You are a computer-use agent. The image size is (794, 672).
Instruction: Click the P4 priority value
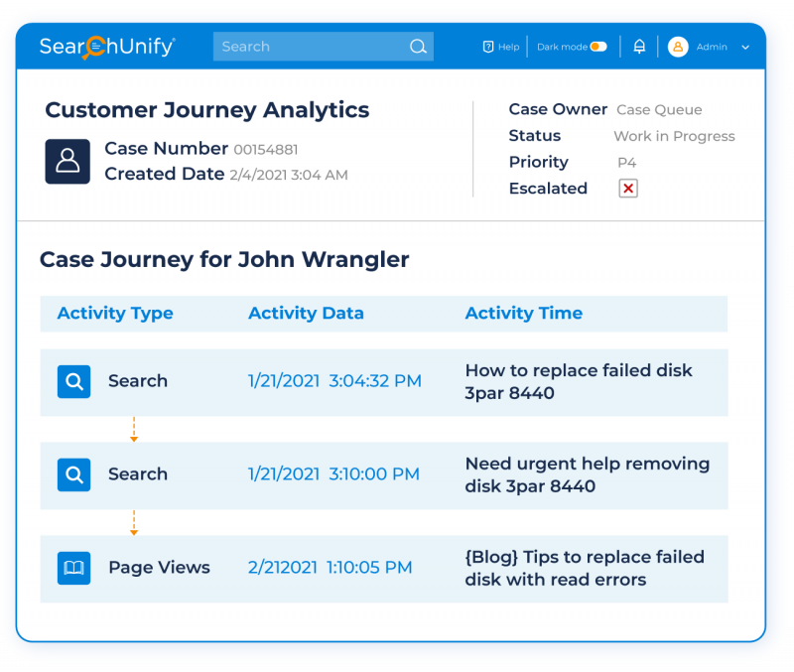coord(626,163)
